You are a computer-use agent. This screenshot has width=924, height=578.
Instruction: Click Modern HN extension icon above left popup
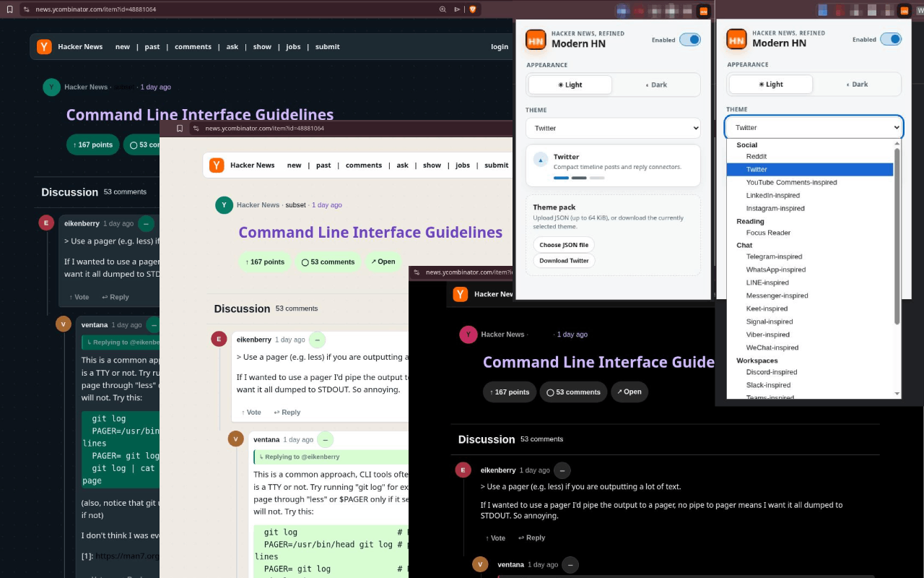click(704, 11)
